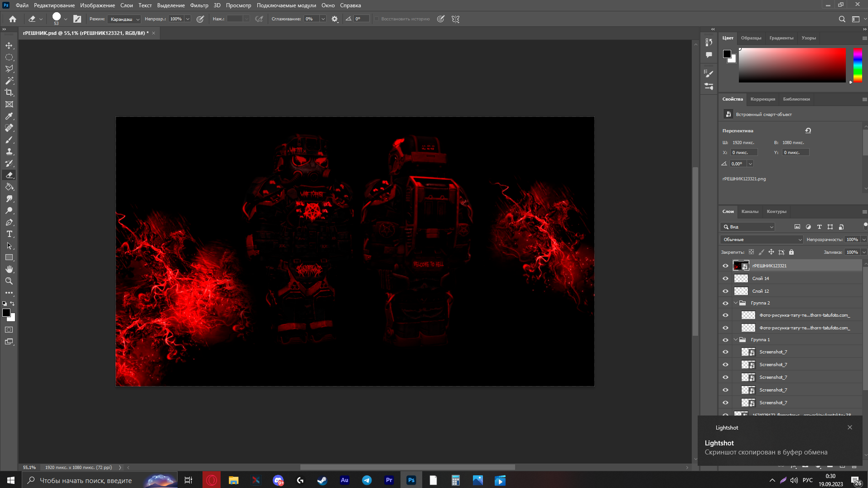Select the Eyedropper tool
The height and width of the screenshot is (488, 868).
coord(9,116)
